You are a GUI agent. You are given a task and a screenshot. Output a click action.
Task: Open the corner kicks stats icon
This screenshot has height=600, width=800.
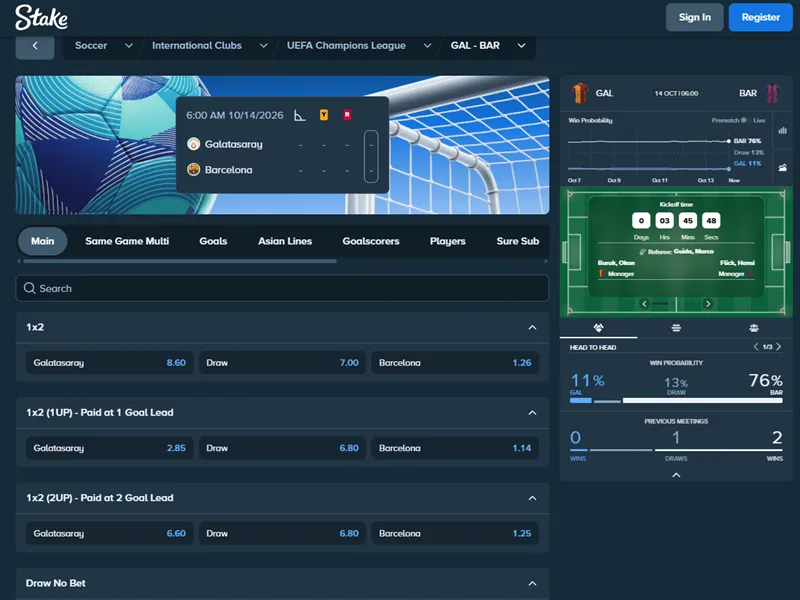click(x=300, y=115)
